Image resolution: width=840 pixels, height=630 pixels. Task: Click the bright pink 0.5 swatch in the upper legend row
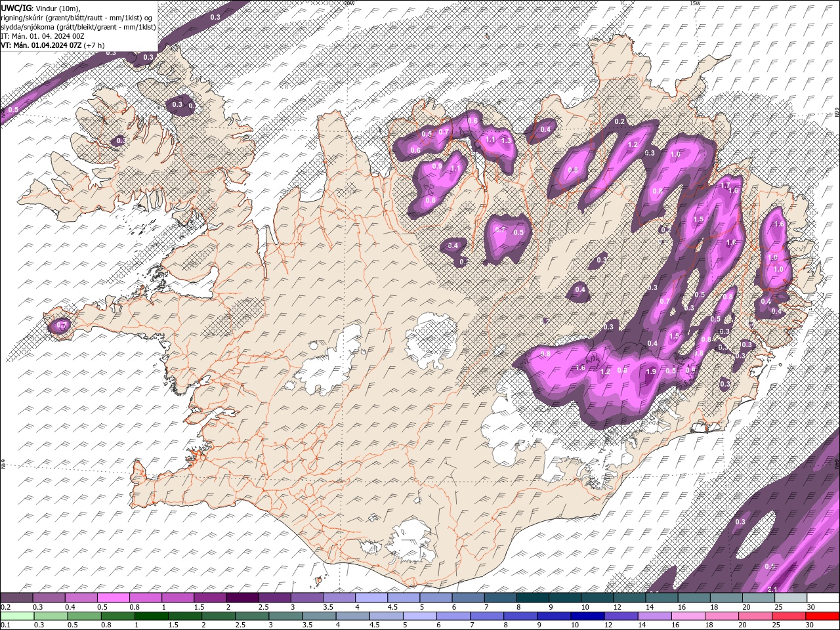point(113,598)
